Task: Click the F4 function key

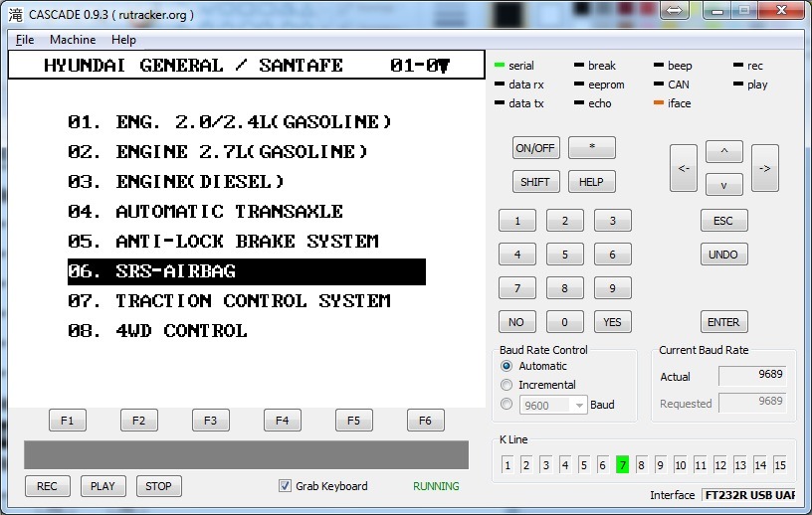Action: [283, 421]
